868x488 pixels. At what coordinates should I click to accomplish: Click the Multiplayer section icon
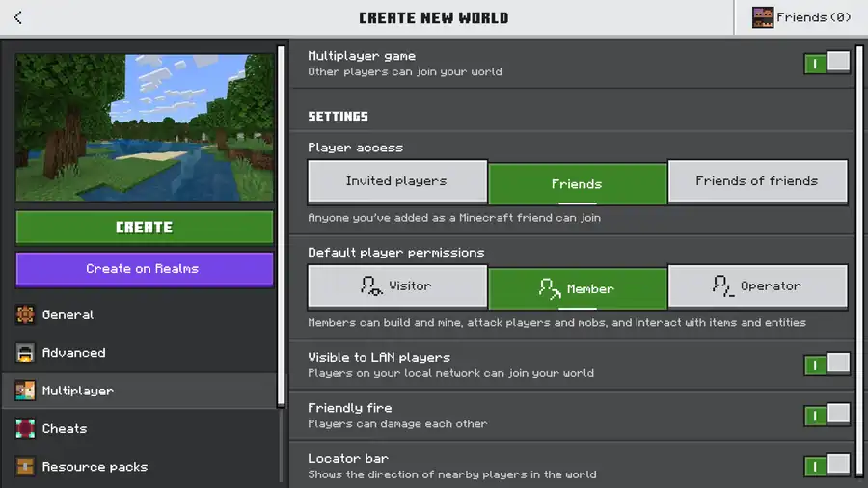coord(25,391)
